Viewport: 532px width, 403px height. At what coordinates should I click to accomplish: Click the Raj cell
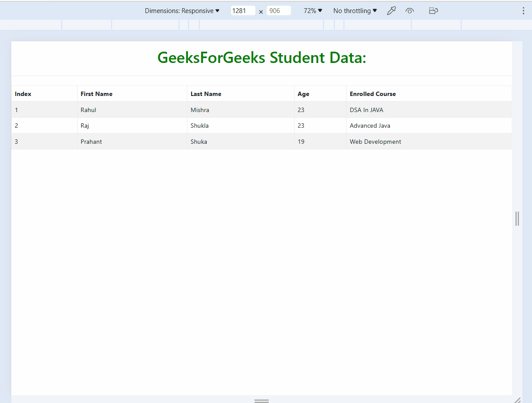pyautogui.click(x=132, y=126)
